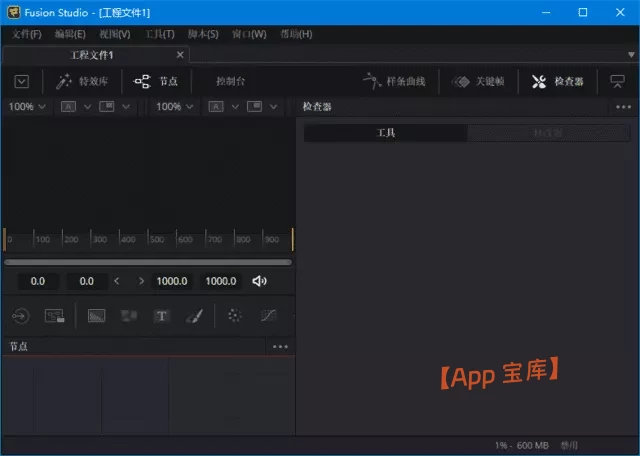Expand left viewer layout dropdown arrow
Screen dimensions: 640x456
[x=126, y=107]
